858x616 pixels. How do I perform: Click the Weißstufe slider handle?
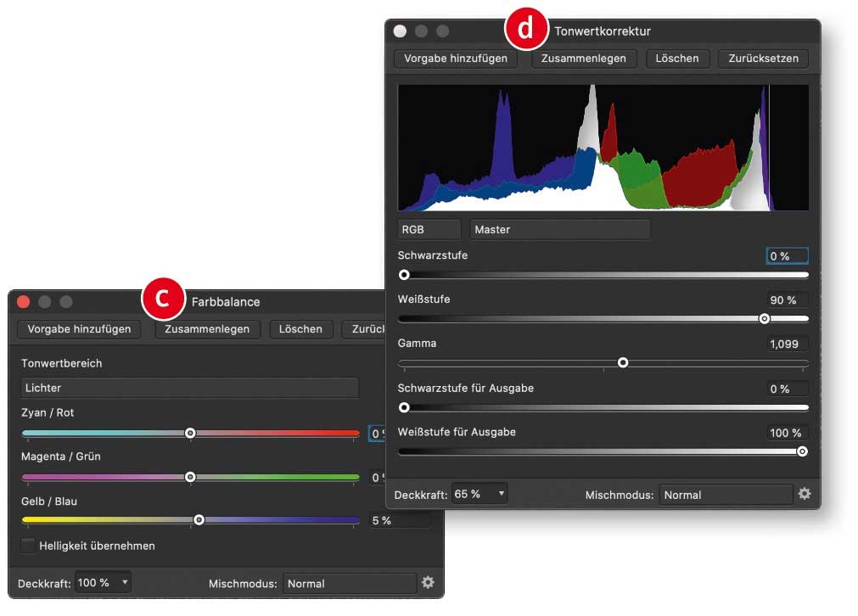pyautogui.click(x=765, y=318)
